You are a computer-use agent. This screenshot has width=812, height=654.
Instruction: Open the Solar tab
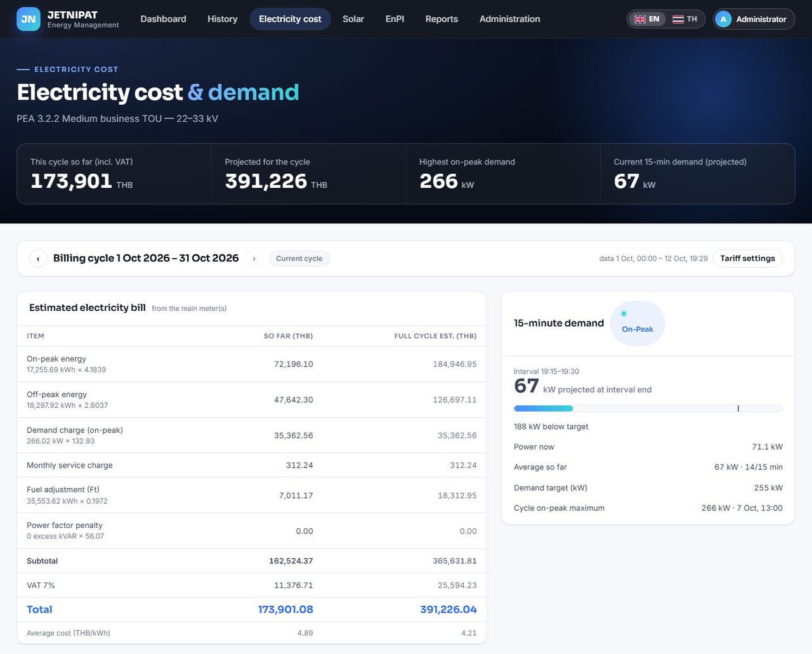[x=353, y=19]
